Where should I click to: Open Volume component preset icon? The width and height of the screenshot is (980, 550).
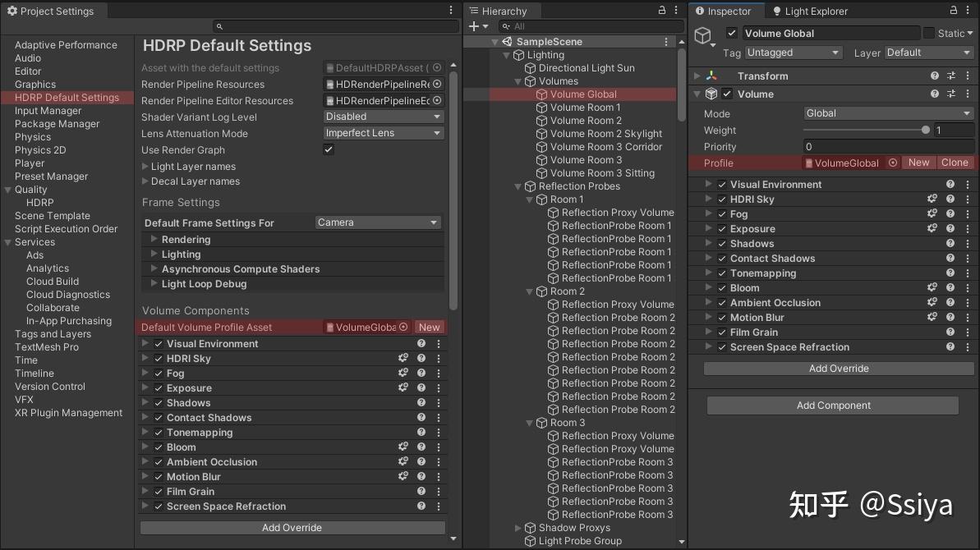point(951,94)
